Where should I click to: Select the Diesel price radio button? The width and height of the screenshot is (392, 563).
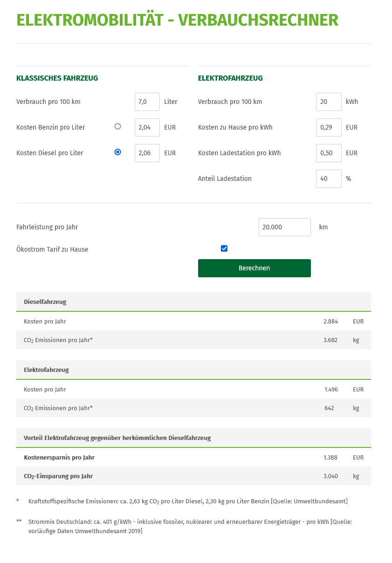point(117,152)
